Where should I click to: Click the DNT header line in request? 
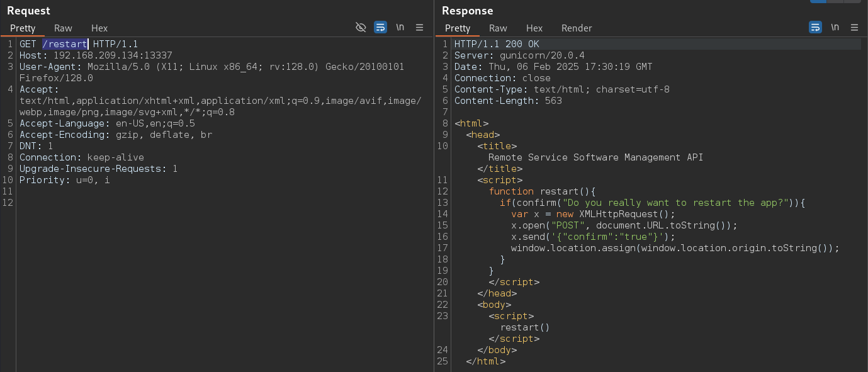point(36,146)
